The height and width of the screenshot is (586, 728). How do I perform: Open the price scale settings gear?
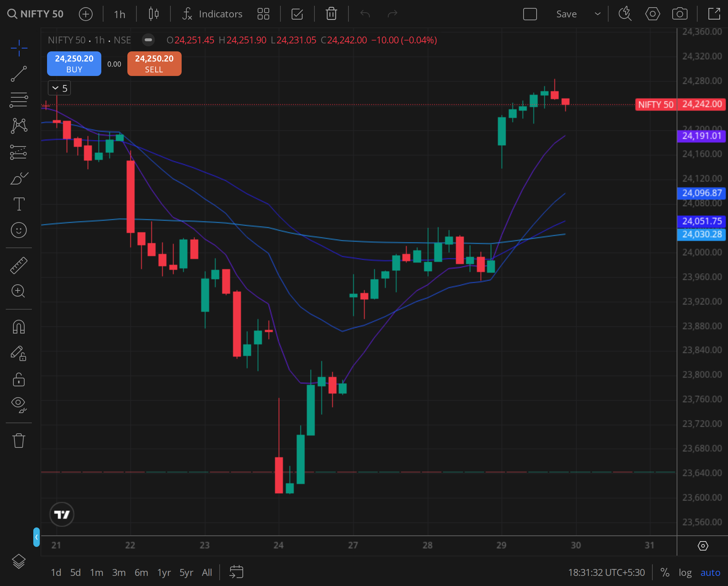703,545
